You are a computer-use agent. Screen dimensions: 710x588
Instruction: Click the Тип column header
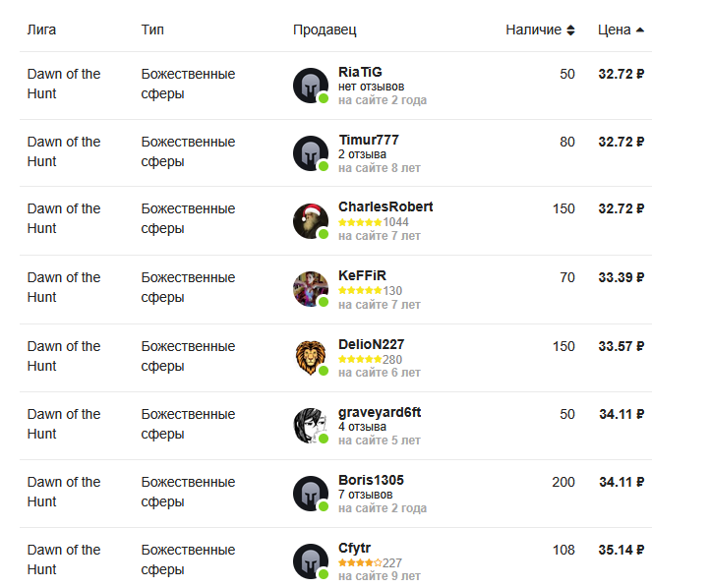(x=152, y=29)
